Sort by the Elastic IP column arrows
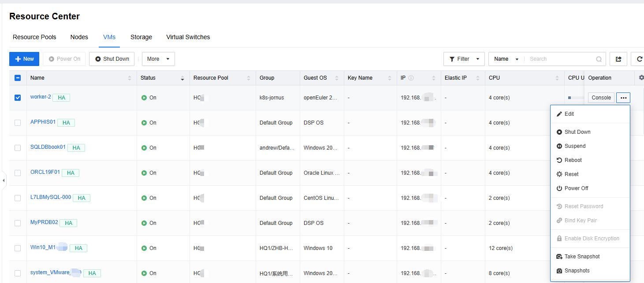Screen dimensions: 644x283 pos(478,78)
